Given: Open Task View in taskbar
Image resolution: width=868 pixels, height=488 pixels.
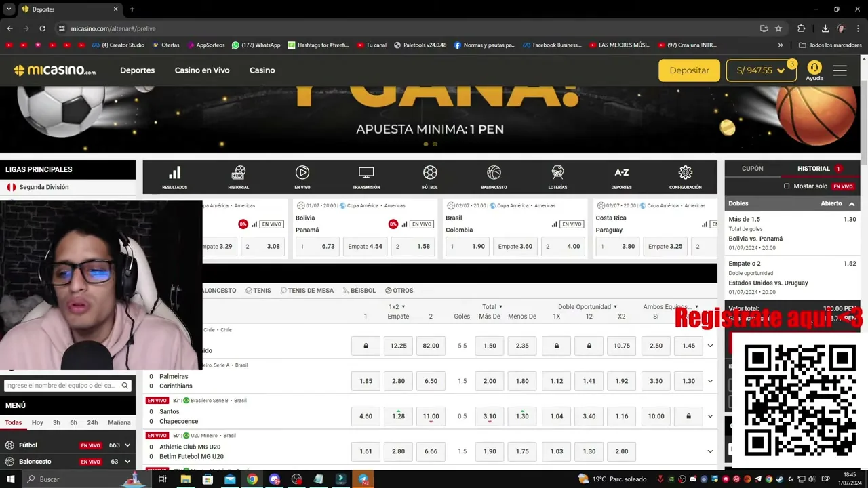Looking at the screenshot, I should 163,479.
